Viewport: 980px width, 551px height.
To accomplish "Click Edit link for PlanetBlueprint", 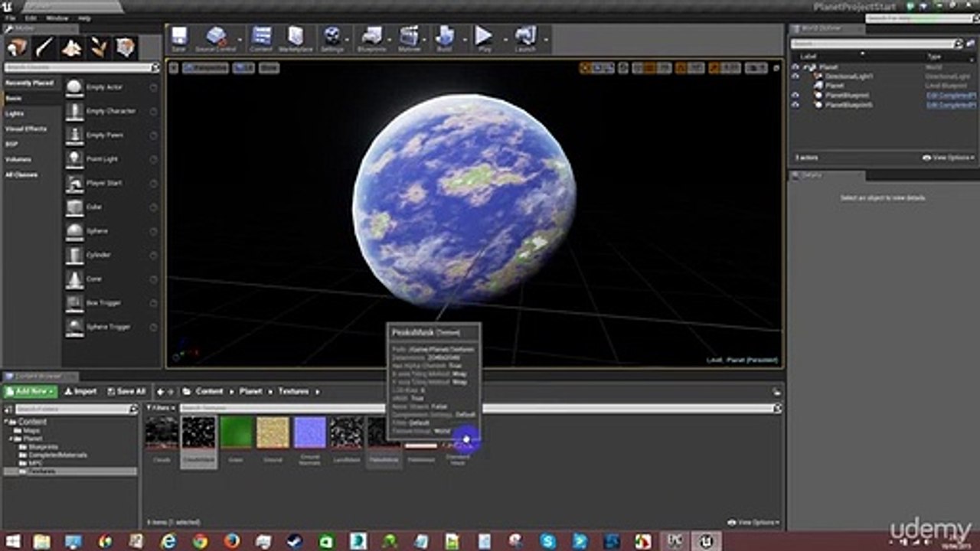I will pyautogui.click(x=950, y=96).
